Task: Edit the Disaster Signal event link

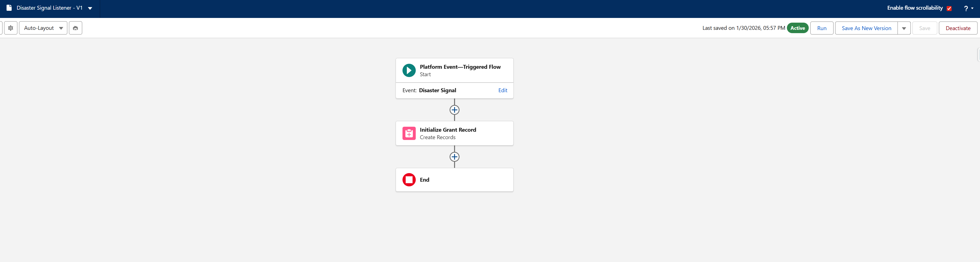Action: click(503, 90)
